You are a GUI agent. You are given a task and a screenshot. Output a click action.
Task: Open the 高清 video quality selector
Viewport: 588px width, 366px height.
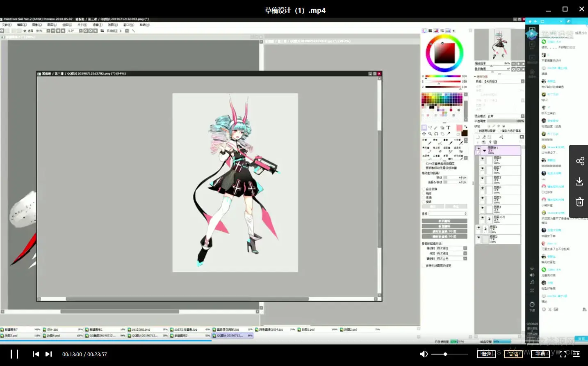pyautogui.click(x=513, y=354)
